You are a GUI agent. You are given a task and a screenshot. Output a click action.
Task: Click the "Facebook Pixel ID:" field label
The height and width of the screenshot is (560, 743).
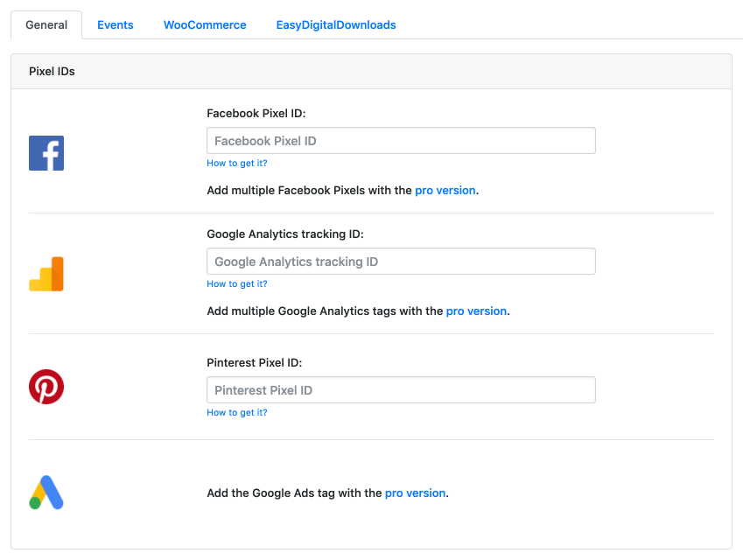[256, 113]
